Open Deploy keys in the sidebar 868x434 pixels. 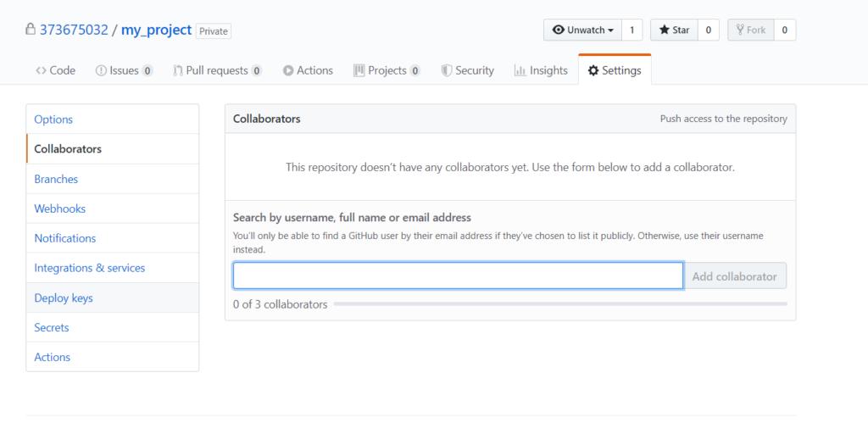point(113,298)
